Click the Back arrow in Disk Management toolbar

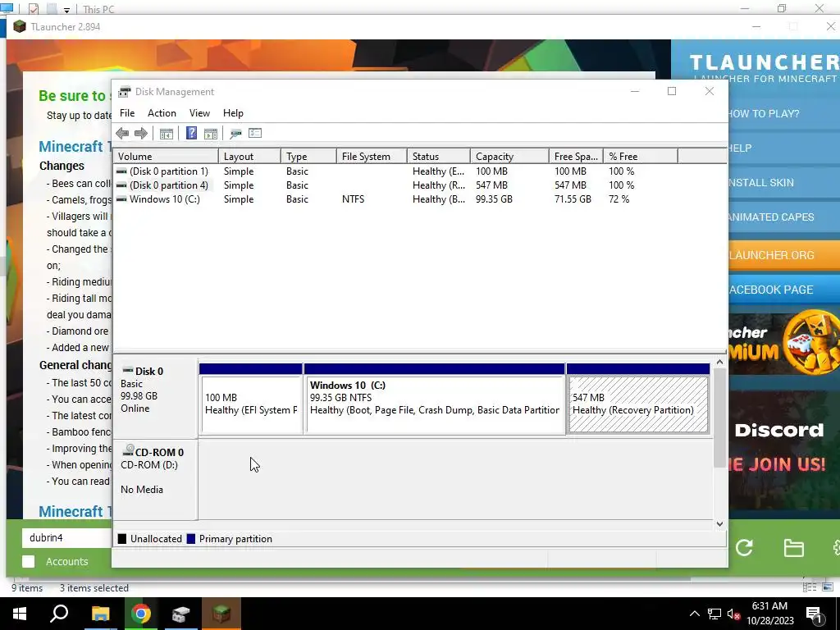pyautogui.click(x=122, y=134)
